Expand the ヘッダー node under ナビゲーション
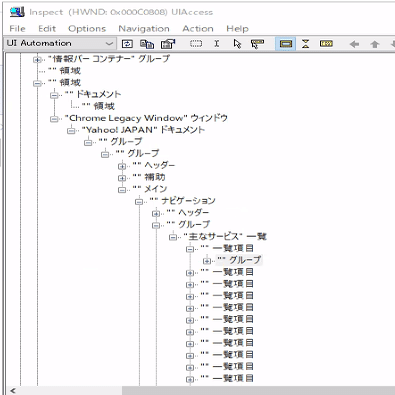 pyautogui.click(x=156, y=214)
